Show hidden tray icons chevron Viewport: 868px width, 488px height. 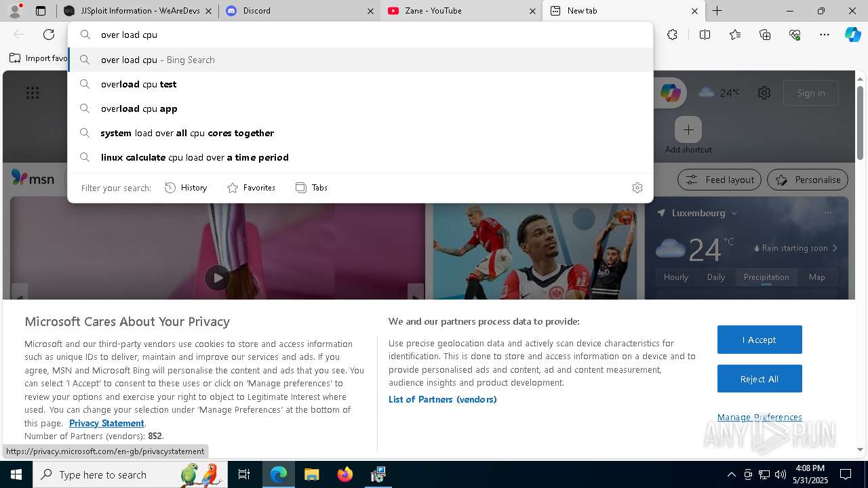(731, 474)
